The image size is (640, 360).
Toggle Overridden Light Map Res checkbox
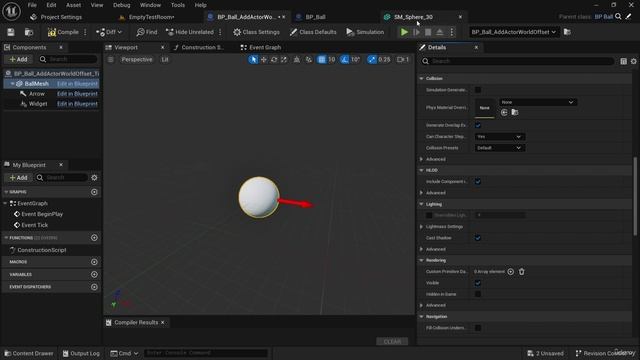(429, 215)
